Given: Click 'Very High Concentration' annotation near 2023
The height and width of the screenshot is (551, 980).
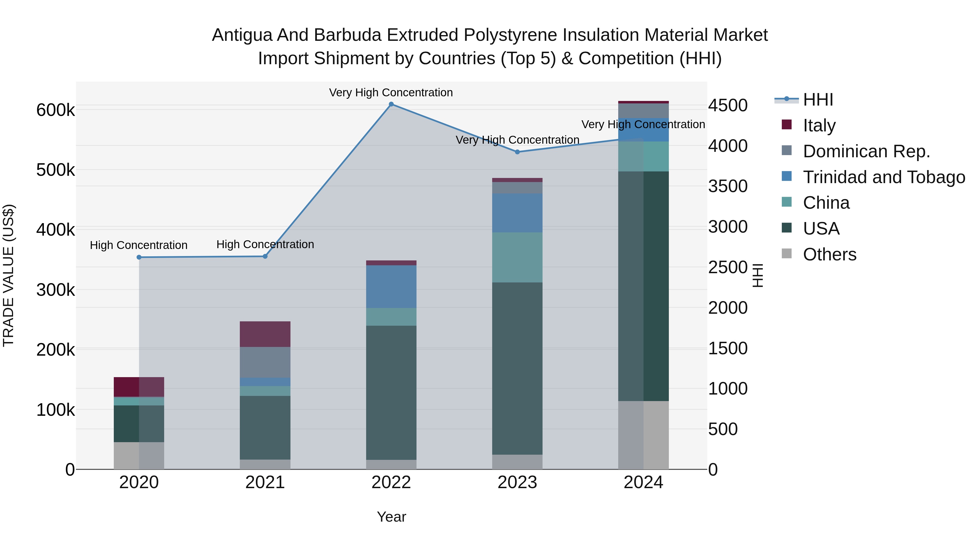Looking at the screenshot, I should coord(517,140).
